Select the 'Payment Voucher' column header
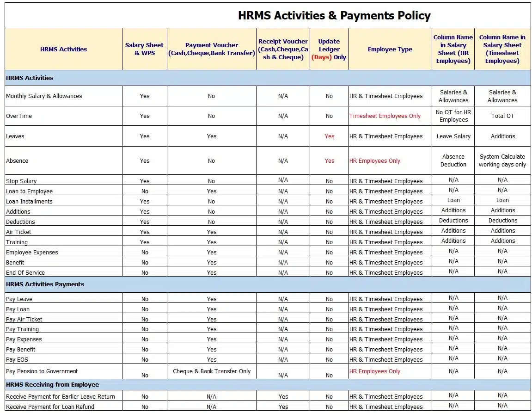The width and height of the screenshot is (532, 413). (x=212, y=49)
